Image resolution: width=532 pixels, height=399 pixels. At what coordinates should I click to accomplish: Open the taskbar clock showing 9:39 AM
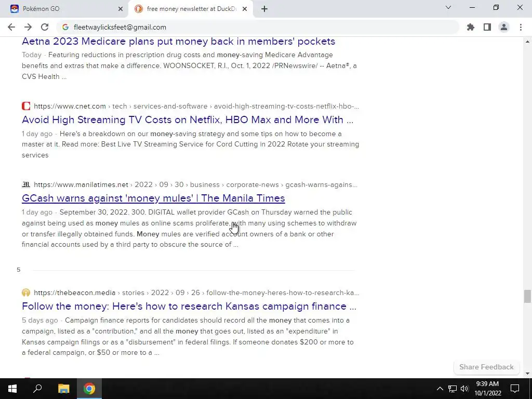pyautogui.click(x=487, y=389)
